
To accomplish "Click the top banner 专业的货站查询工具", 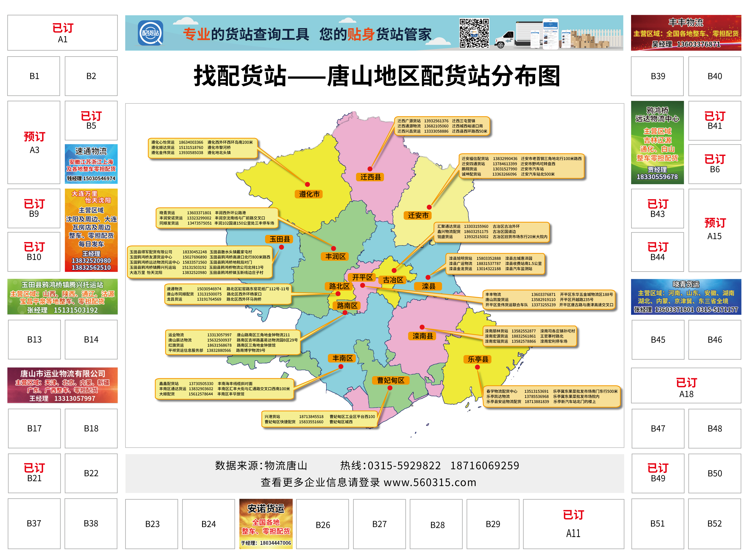I will pos(374,33).
